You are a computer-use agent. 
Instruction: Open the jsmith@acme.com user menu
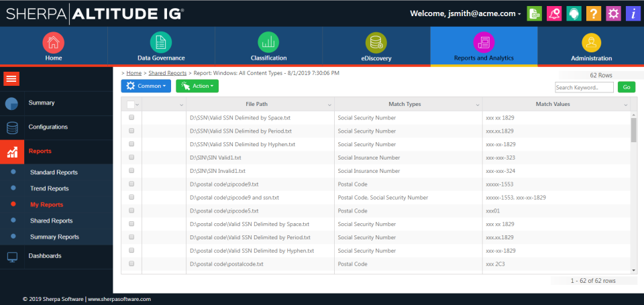pos(466,13)
